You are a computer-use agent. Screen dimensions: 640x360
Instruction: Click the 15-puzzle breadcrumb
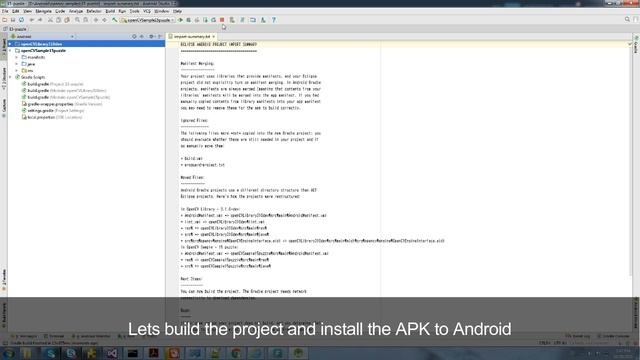pyautogui.click(x=15, y=29)
